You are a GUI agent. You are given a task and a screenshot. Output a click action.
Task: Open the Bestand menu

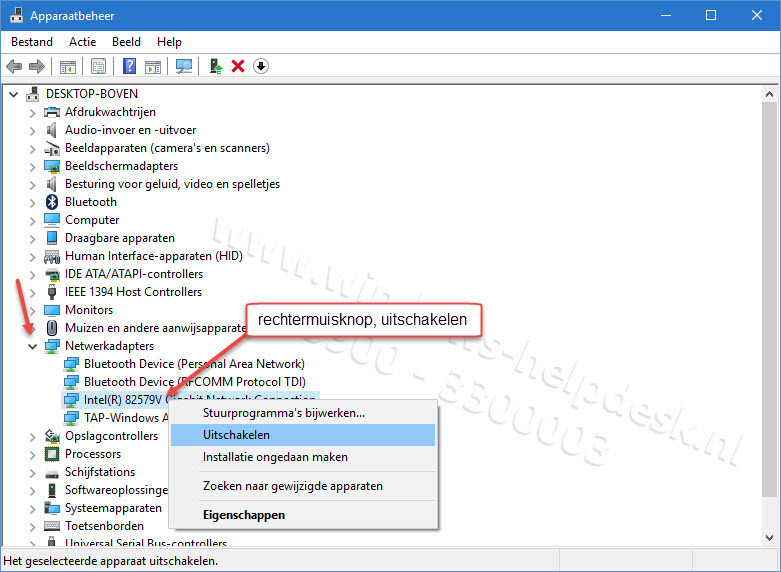(32, 42)
